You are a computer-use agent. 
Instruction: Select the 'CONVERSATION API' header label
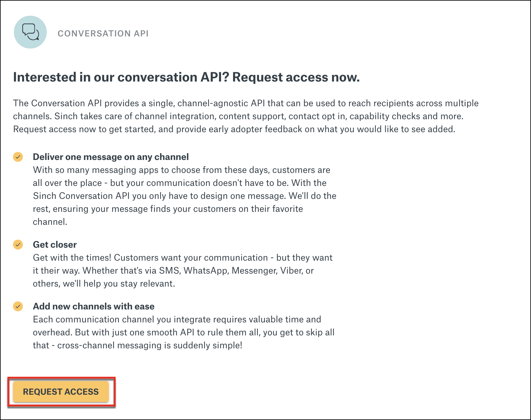click(x=104, y=33)
